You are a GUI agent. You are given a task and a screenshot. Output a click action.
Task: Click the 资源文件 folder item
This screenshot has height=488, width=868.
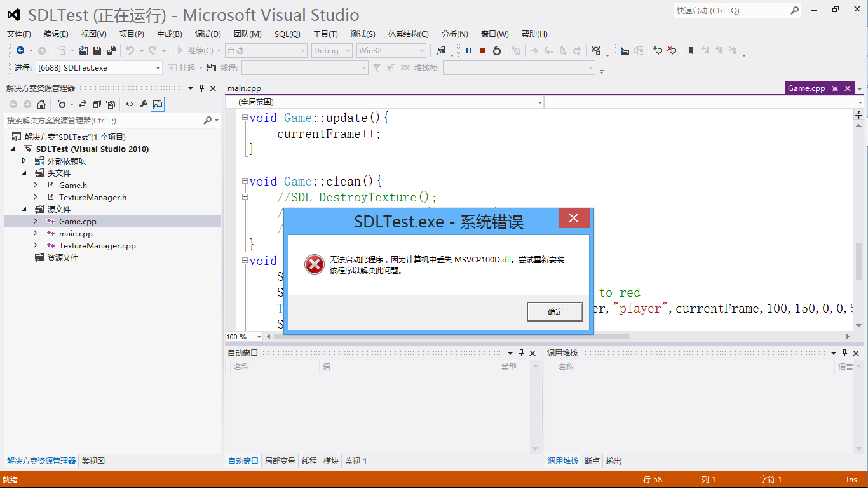pos(63,257)
